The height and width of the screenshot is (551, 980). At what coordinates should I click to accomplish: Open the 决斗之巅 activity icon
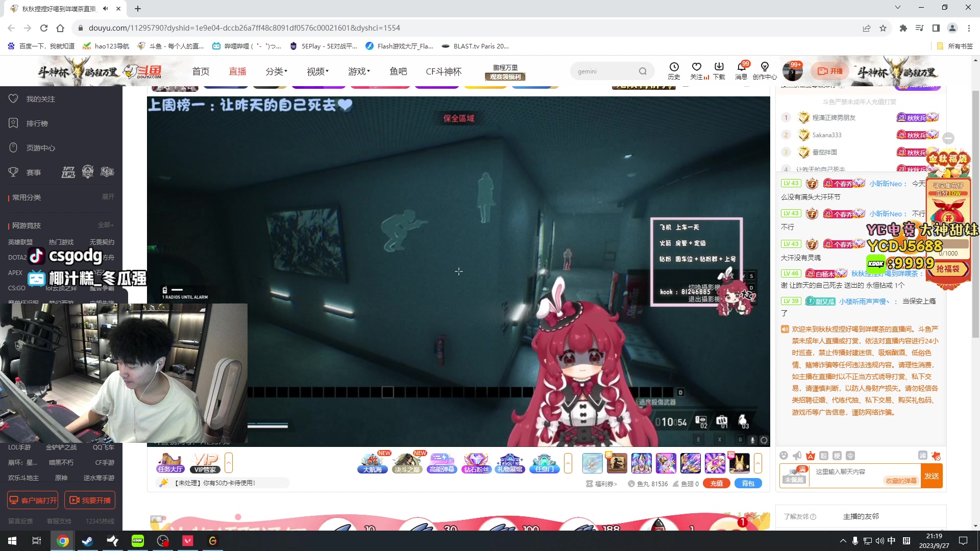pos(407,463)
